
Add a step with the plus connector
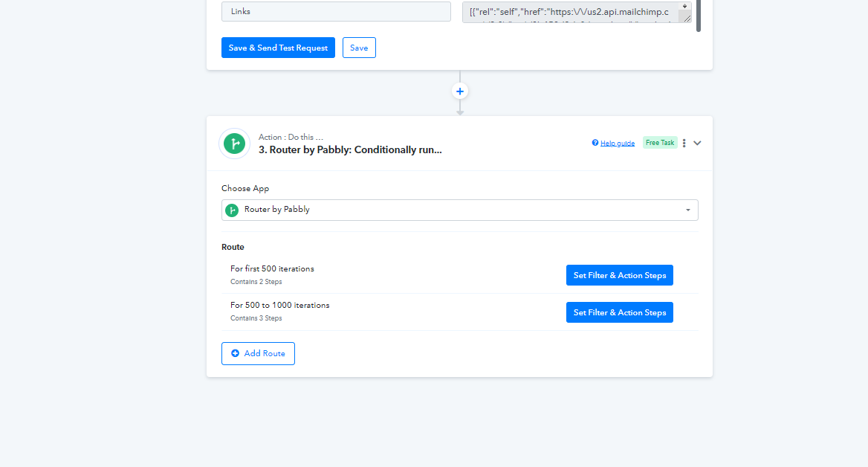click(x=459, y=91)
